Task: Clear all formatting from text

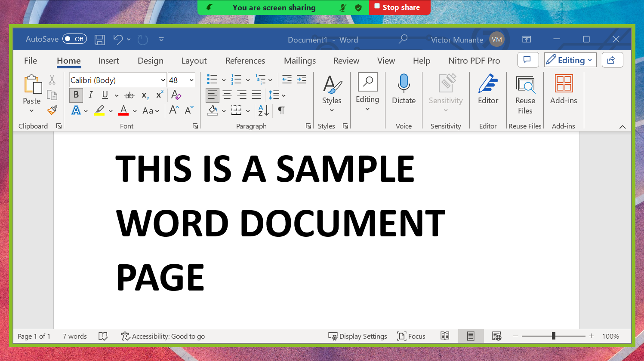Action: coord(176,95)
